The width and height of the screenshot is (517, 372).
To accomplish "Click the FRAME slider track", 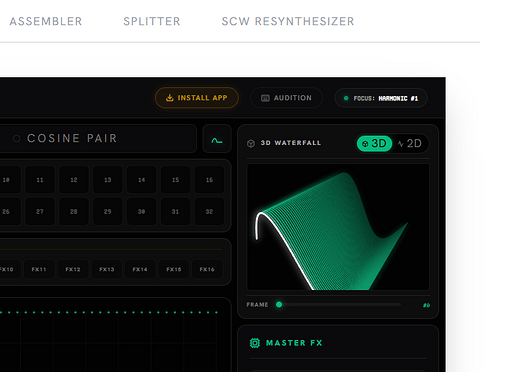I will 338,304.
